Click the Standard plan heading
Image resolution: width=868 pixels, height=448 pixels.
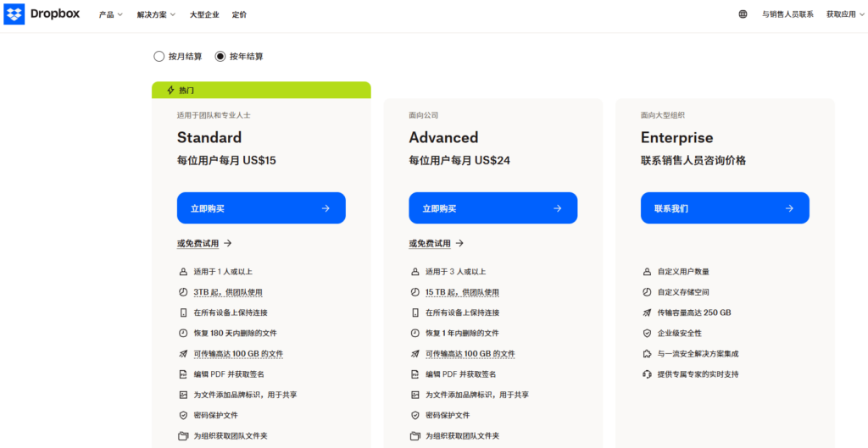point(209,137)
